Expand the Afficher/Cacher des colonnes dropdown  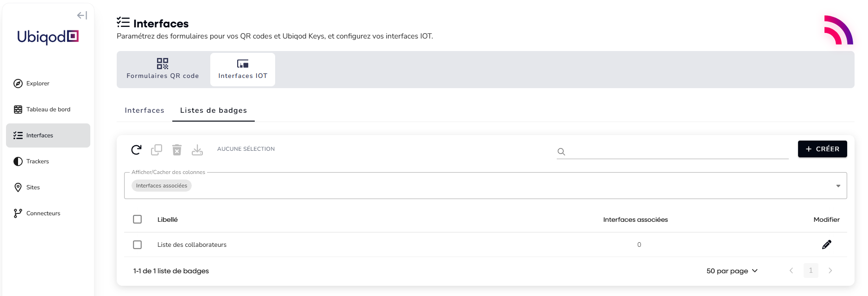pyautogui.click(x=838, y=186)
